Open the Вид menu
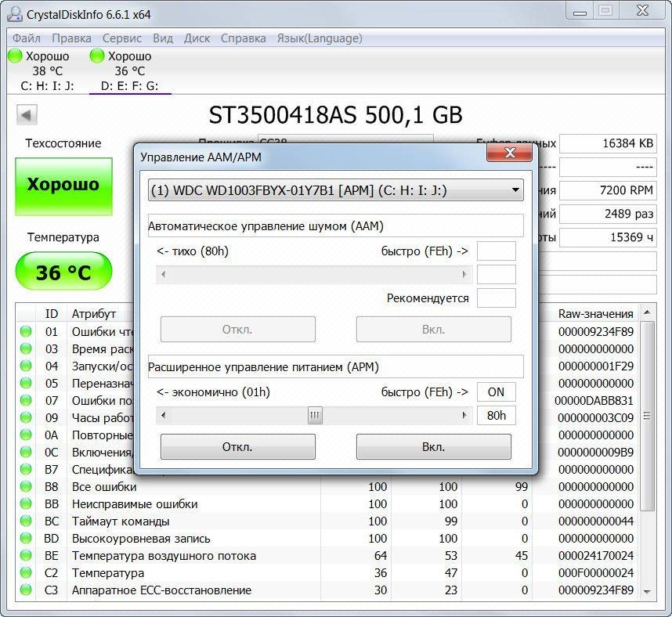This screenshot has width=672, height=617. tap(163, 38)
